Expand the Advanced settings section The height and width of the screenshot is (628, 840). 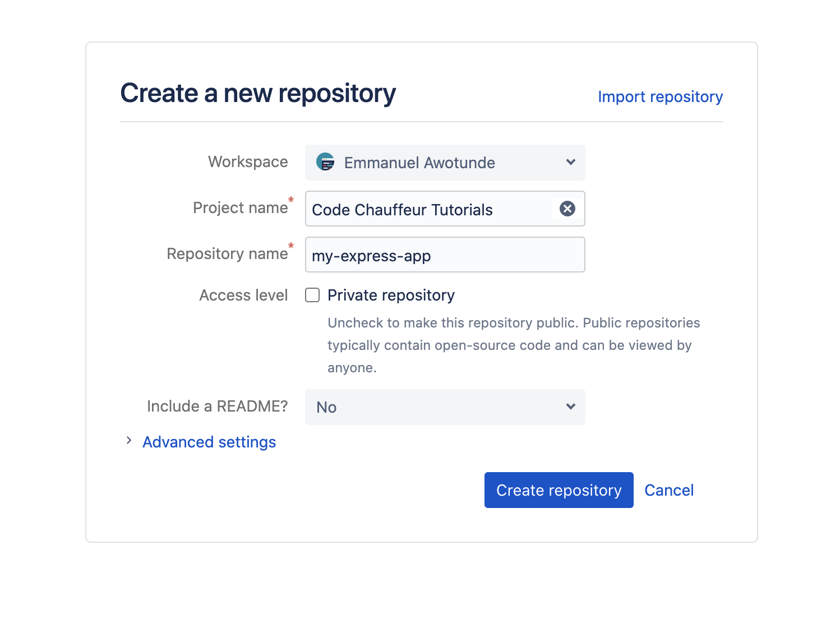[209, 442]
